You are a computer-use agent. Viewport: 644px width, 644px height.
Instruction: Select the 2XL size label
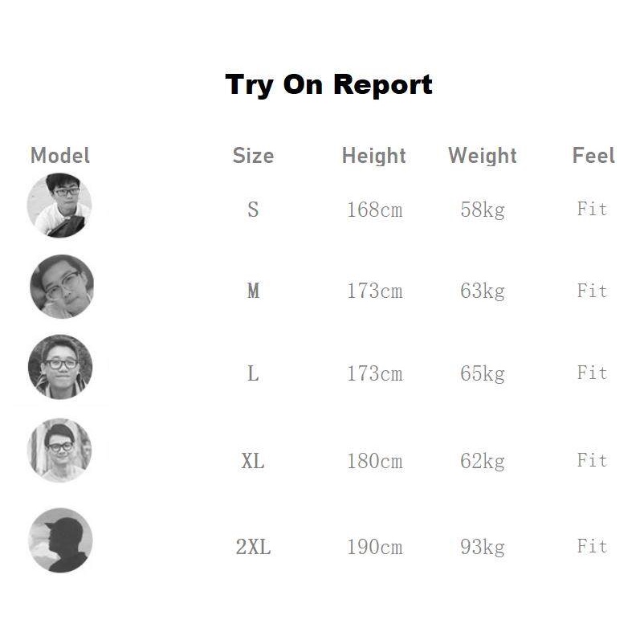point(253,548)
